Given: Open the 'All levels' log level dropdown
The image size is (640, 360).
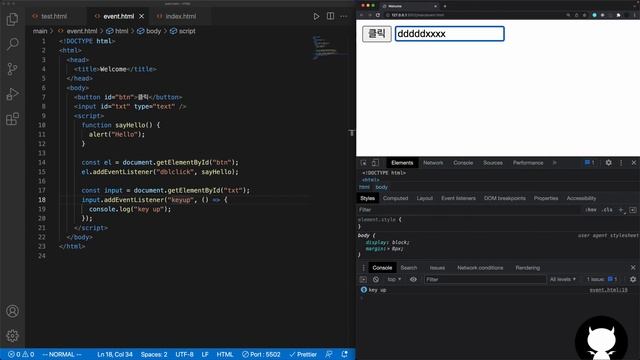Looking at the screenshot, I should (562, 280).
